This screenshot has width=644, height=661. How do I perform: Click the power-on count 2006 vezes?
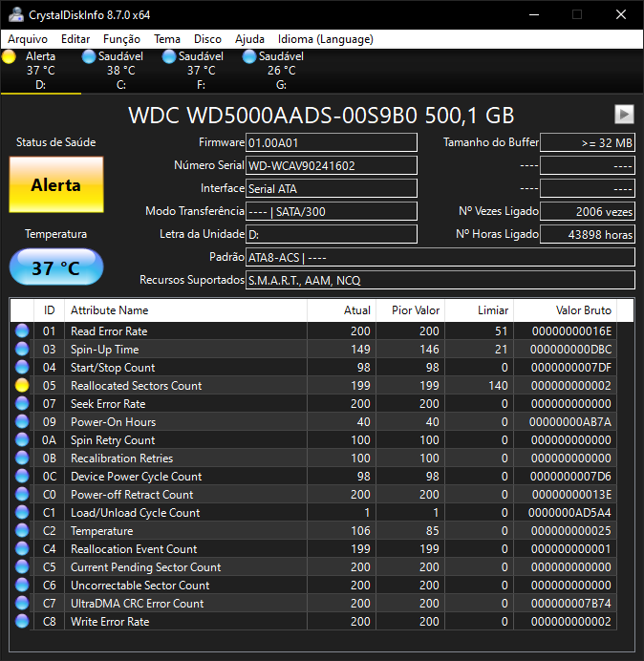[x=588, y=211]
